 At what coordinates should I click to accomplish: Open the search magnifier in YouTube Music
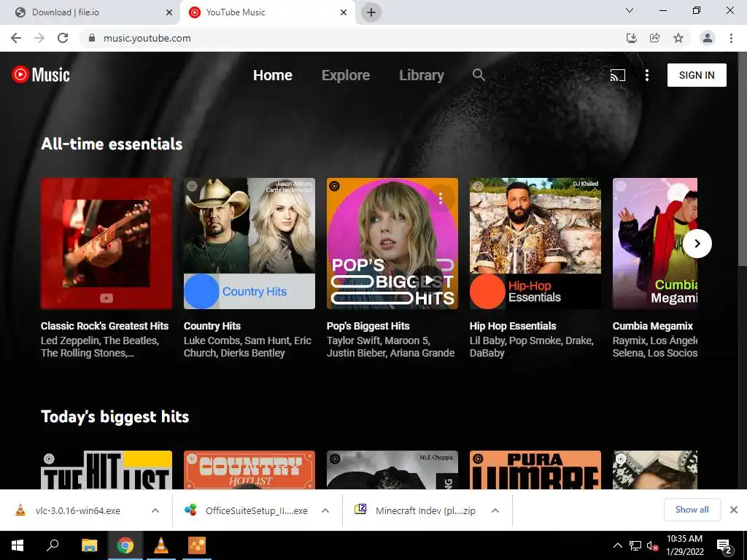coord(479,75)
